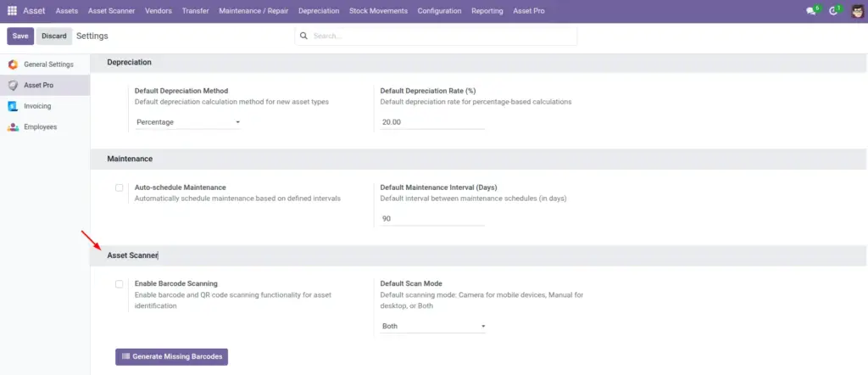The height and width of the screenshot is (375, 868).
Task: Click the search magnifier icon
Action: (x=303, y=36)
